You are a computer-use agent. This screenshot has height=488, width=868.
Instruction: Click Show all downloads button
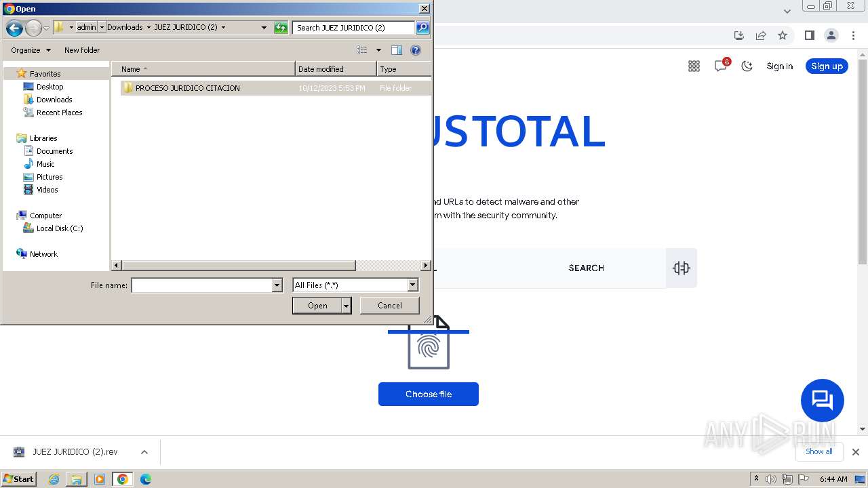[819, 451]
